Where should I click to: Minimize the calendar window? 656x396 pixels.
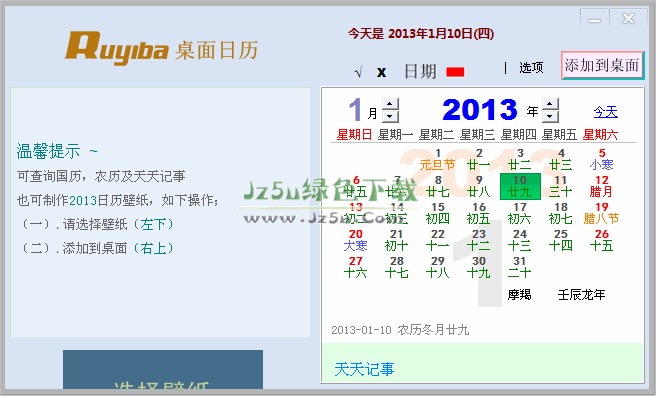pos(594,19)
